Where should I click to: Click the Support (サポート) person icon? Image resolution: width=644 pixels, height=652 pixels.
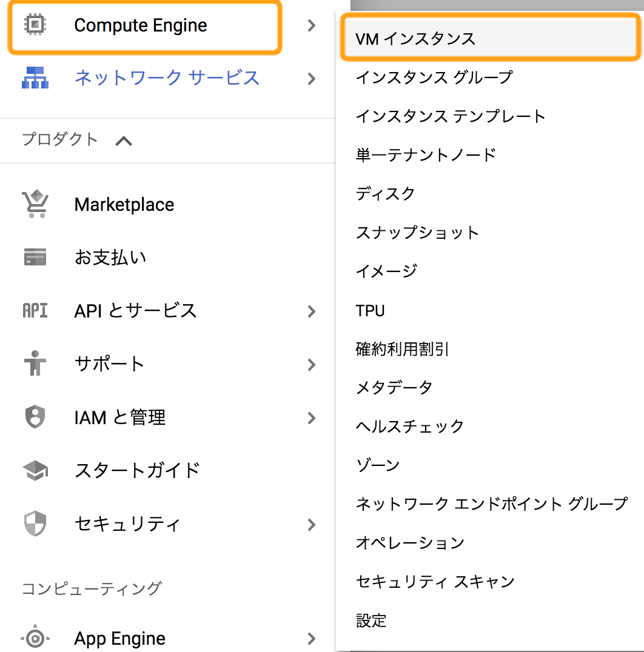coord(35,364)
